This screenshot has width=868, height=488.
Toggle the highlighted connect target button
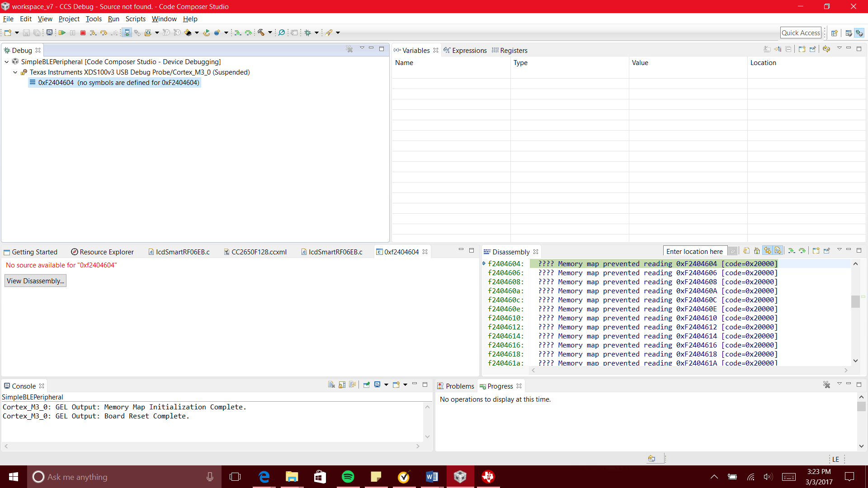pos(127,33)
